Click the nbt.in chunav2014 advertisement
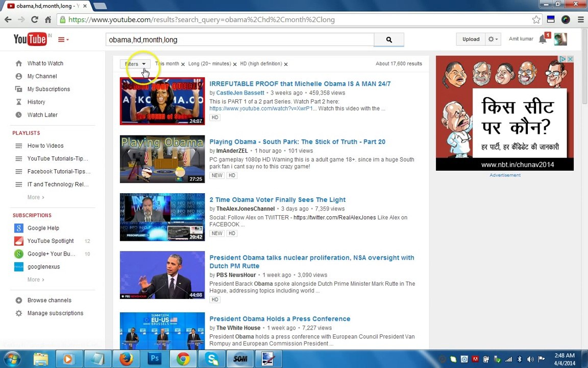This screenshot has height=368, width=588. pos(505,113)
